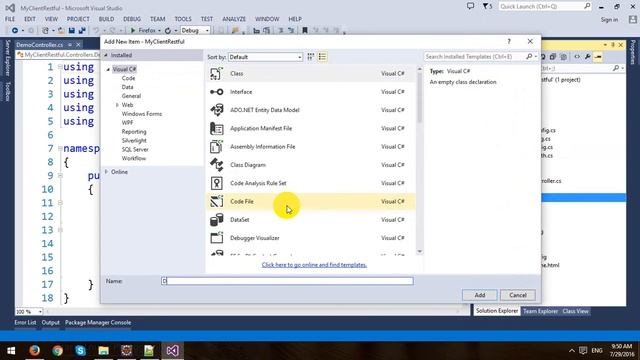Switch to the Class View tab
Viewport: 640px width, 360px height.
(x=575, y=311)
